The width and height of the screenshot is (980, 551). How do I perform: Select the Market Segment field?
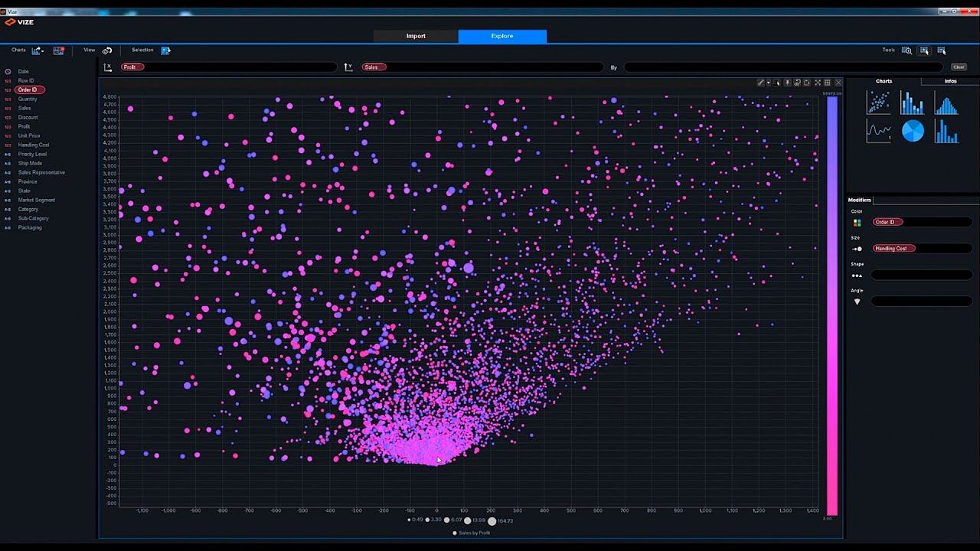36,201
